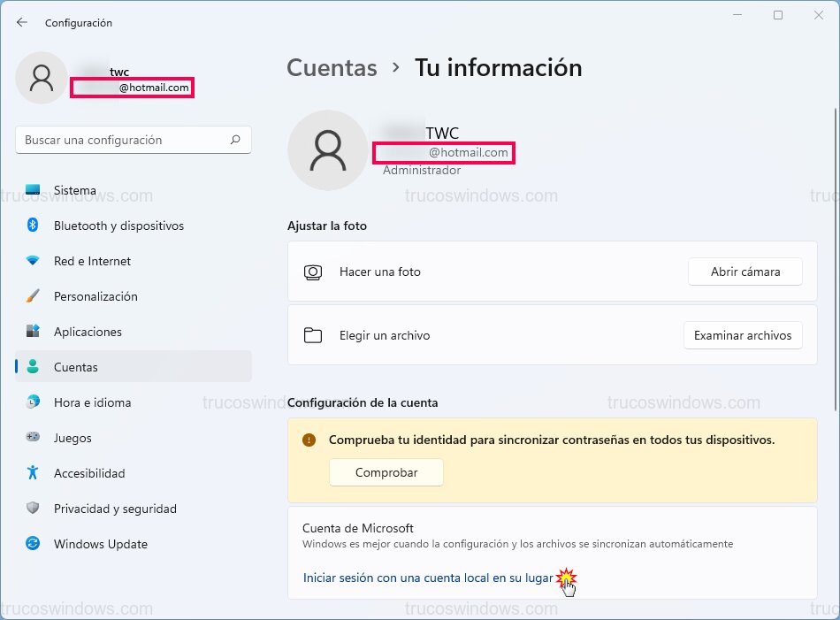Click the Aplicaciones icon in the sidebar
840x620 pixels.
[x=33, y=332]
